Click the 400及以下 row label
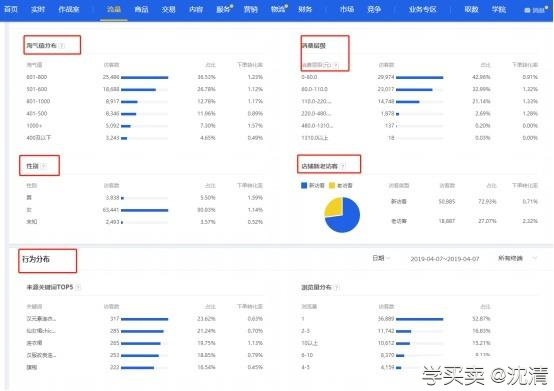This screenshot has width=554, height=391. coord(39,138)
